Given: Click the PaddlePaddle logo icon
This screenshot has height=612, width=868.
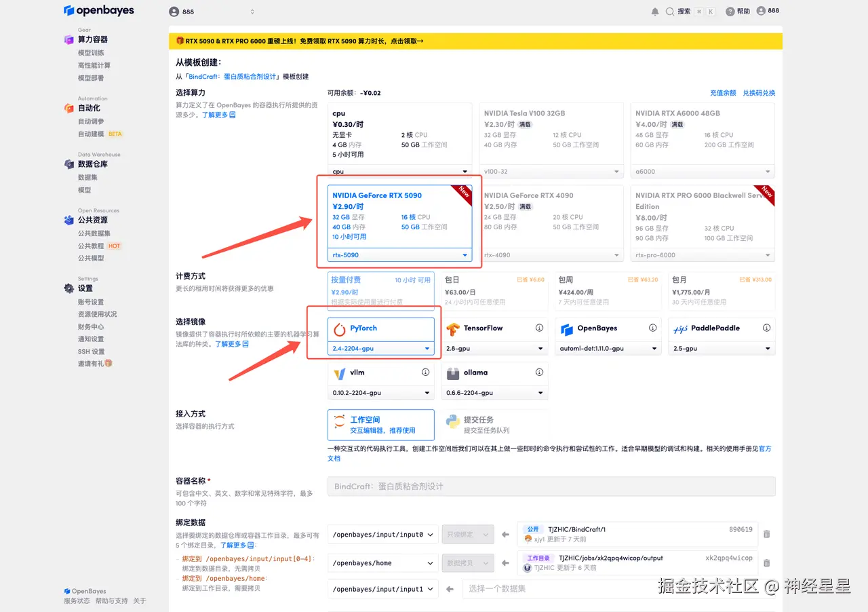Looking at the screenshot, I should coord(680,329).
